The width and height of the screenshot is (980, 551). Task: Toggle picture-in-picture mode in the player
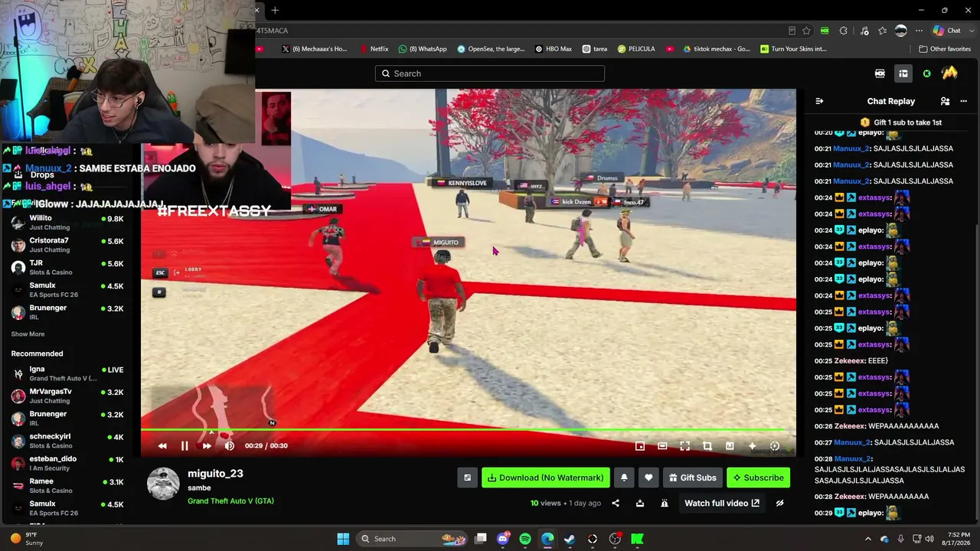tap(640, 445)
